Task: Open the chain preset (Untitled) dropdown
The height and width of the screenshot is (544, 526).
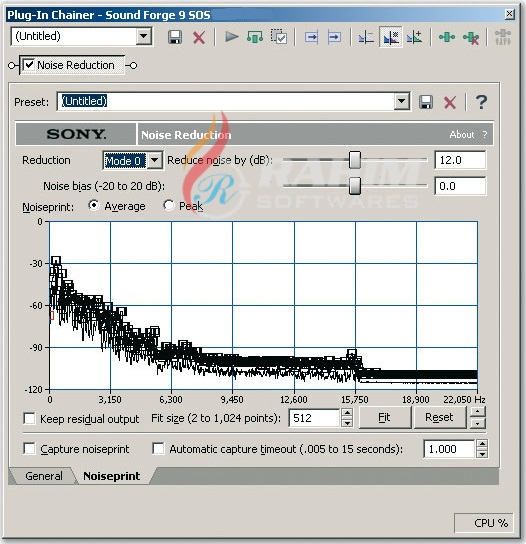Action: point(144,36)
